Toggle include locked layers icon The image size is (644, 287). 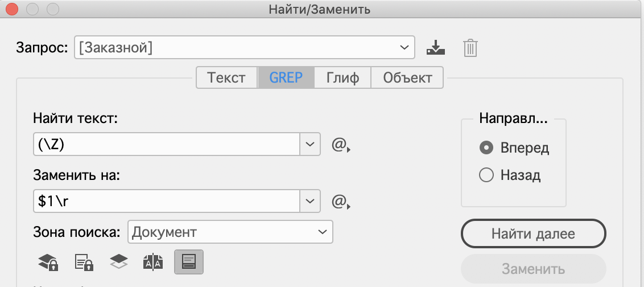coord(48,261)
